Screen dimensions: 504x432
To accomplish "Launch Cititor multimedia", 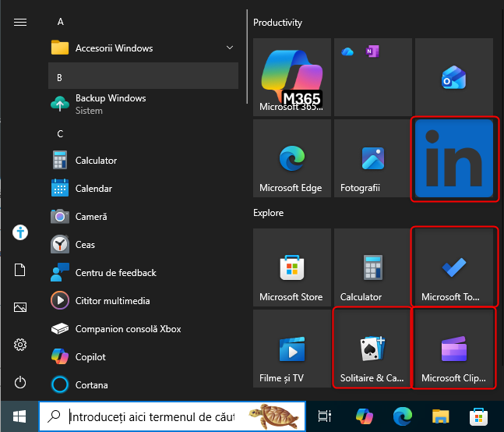I will click(x=143, y=300).
